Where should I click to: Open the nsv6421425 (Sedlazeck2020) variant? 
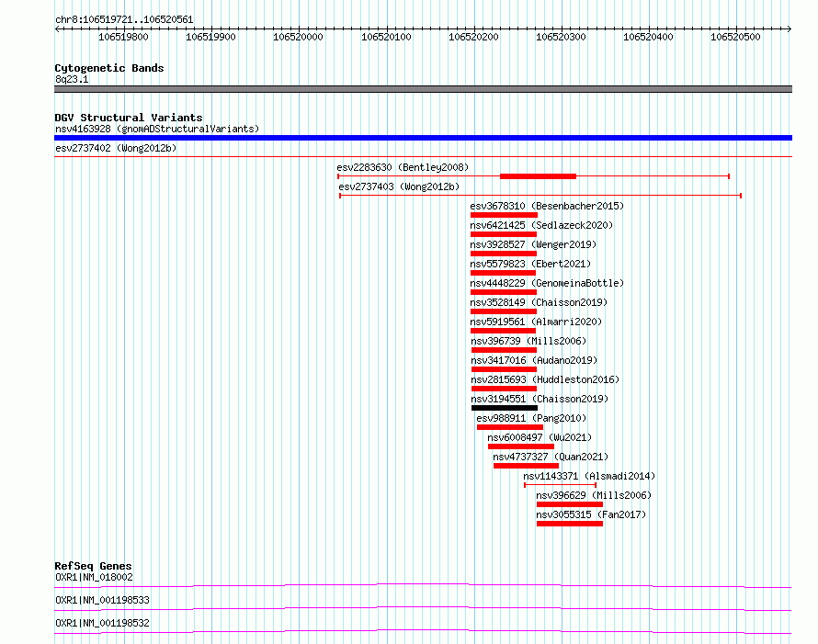(541, 225)
